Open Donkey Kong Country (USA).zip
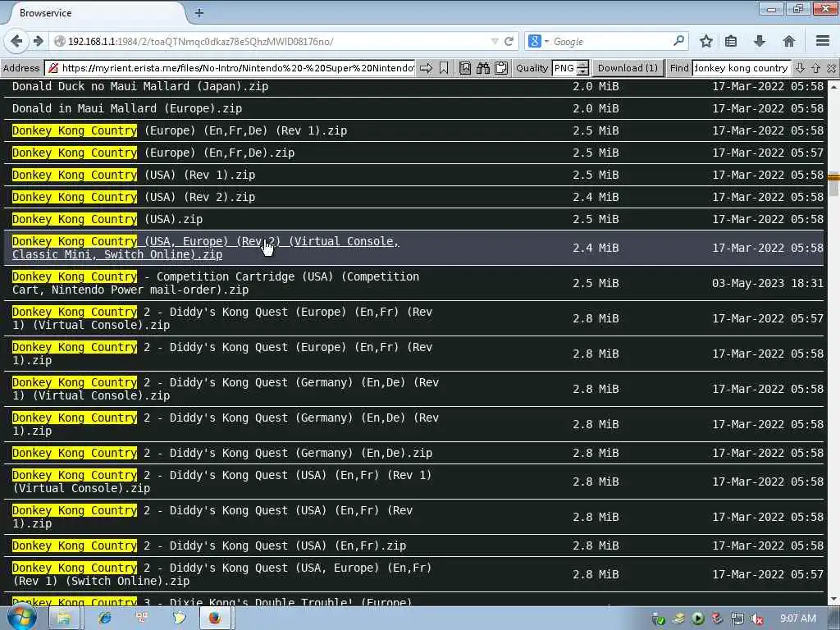The width and height of the screenshot is (840, 630). pyautogui.click(x=107, y=219)
